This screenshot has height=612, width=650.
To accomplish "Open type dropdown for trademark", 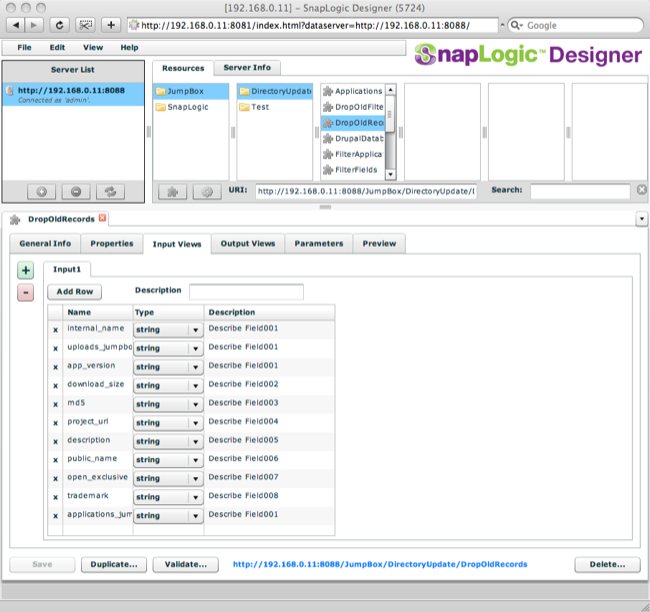I will [168, 497].
